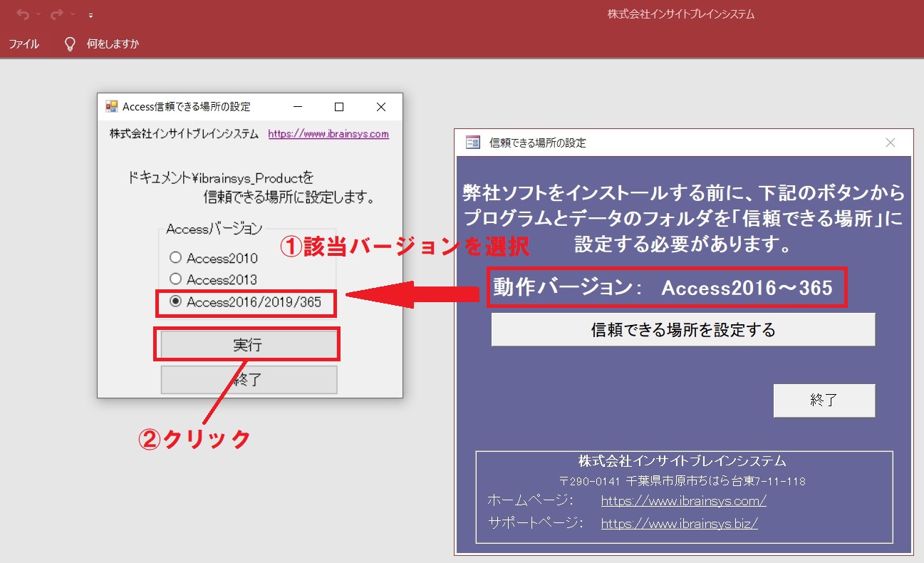Click the lightbulb icon beside 何をしますか
Viewport: 924px width, 563px height.
coord(70,44)
